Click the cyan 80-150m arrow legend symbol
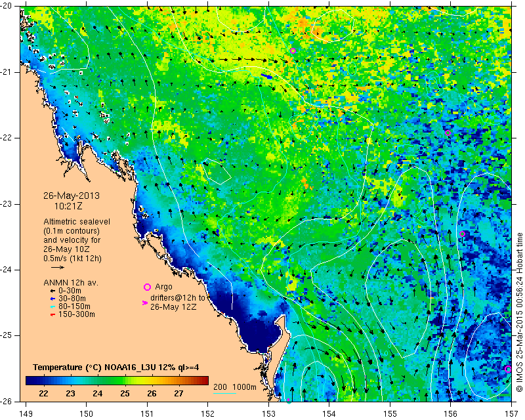The width and height of the screenshot is (525, 420). click(52, 306)
